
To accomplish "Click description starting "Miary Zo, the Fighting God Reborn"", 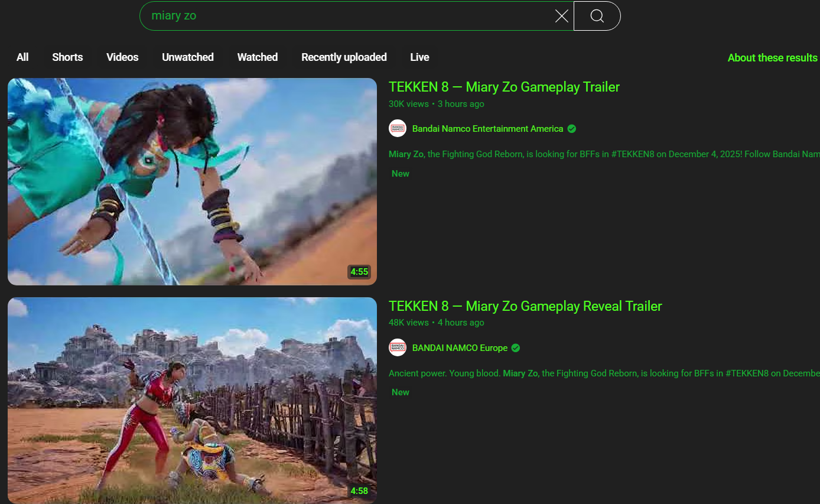I will tap(604, 154).
